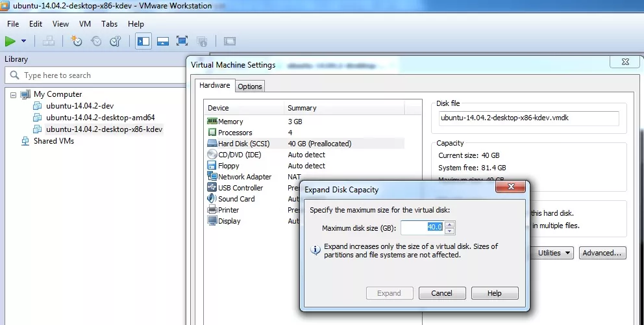Open the Help menu
Image resolution: width=644 pixels, height=325 pixels.
coord(136,24)
